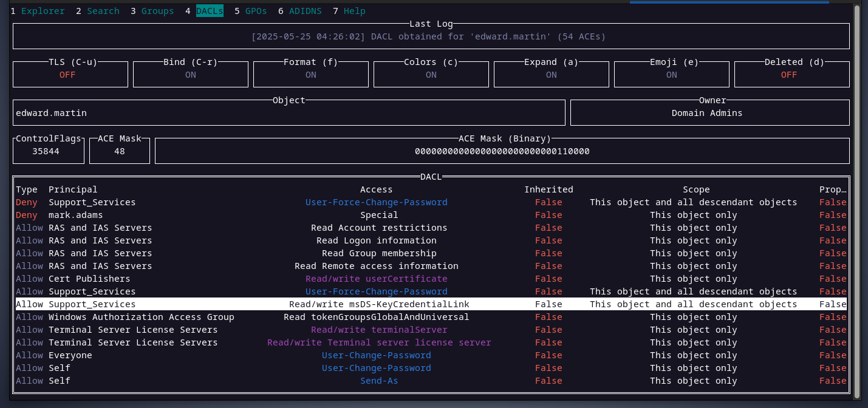
Task: Select the Cert Publishers userCertificate entry
Action: click(376, 279)
